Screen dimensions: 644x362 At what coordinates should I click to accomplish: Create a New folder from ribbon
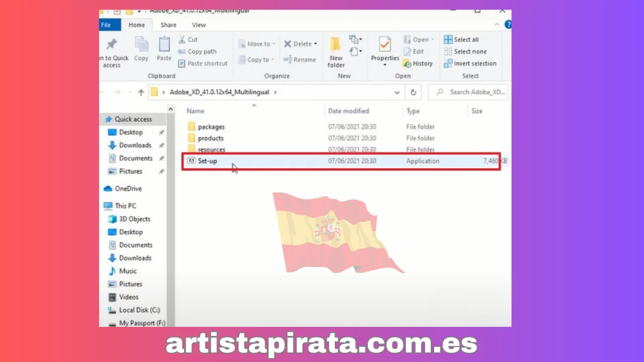(336, 52)
